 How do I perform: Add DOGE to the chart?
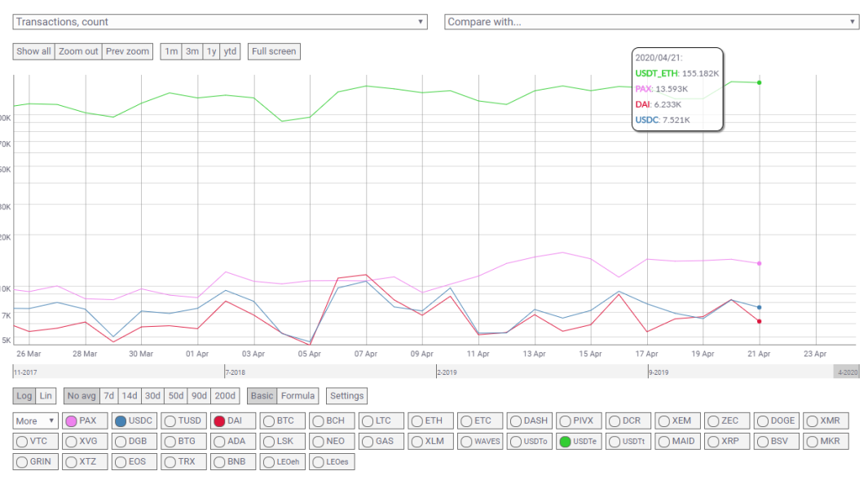pos(776,421)
